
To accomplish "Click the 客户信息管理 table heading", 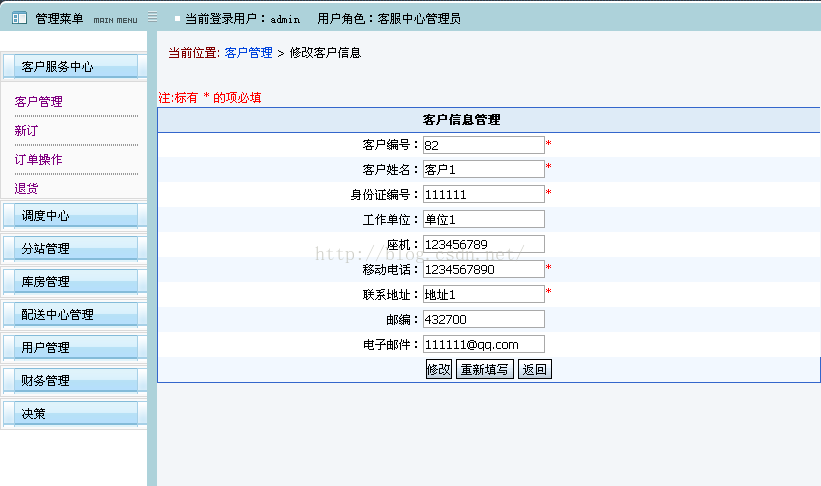I will pyautogui.click(x=461, y=120).
